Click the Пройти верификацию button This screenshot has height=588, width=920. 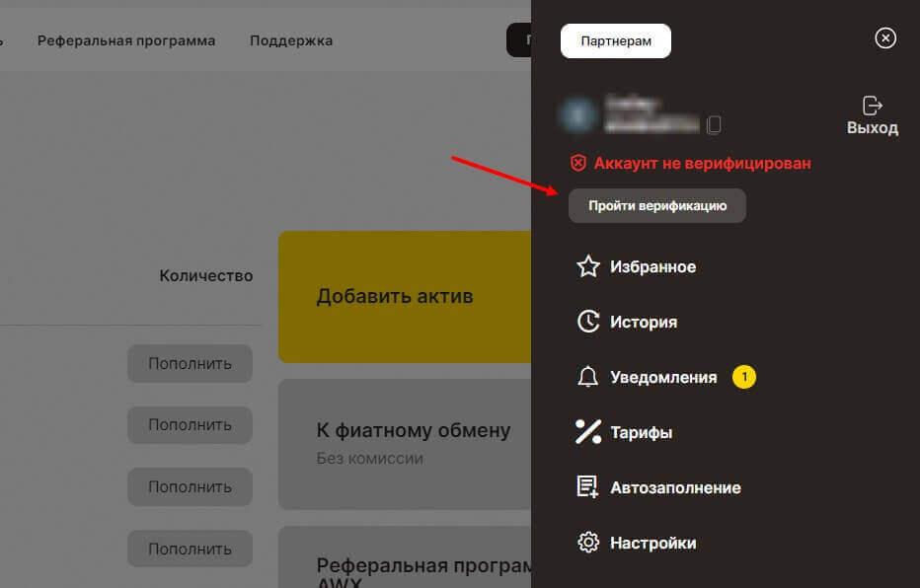click(657, 206)
